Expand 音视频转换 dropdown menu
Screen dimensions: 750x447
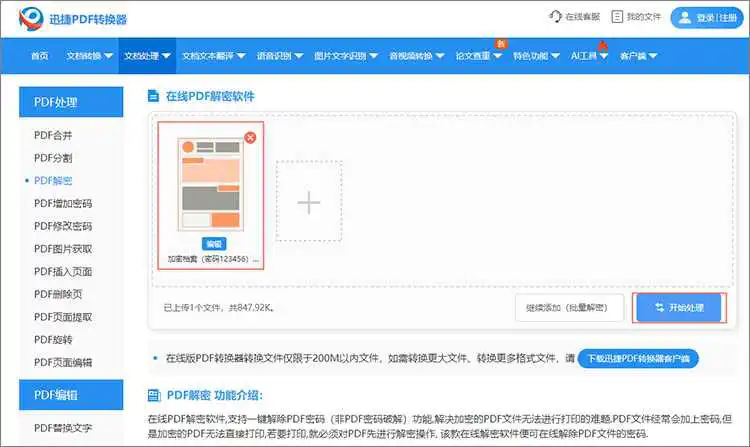tap(417, 56)
